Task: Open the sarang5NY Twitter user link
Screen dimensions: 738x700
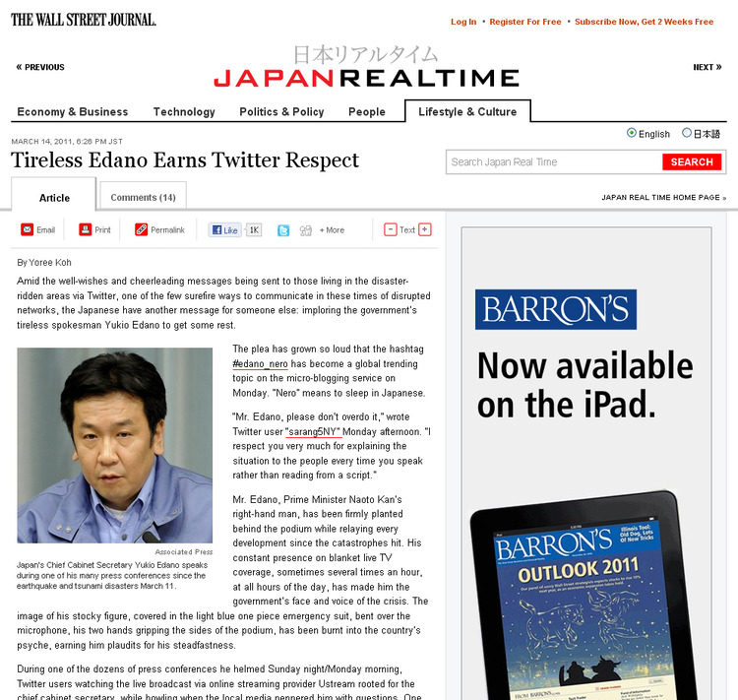Action: 313,431
